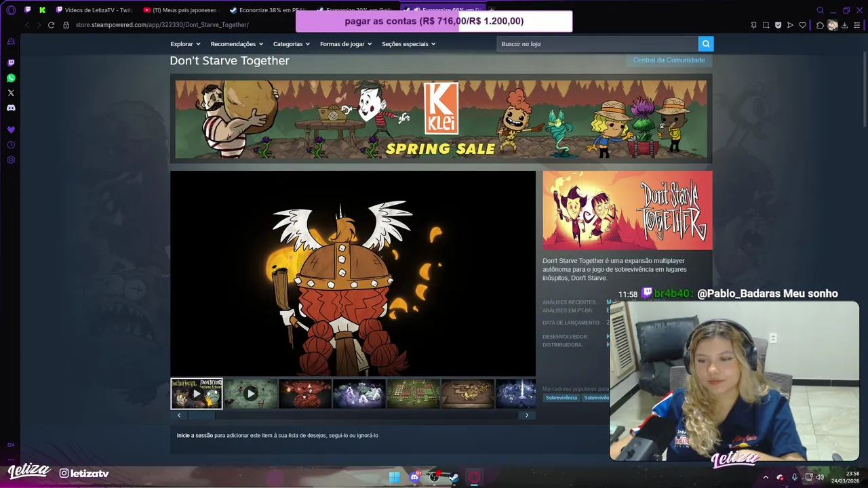Expand the Formas de jogar menu

click(x=347, y=44)
